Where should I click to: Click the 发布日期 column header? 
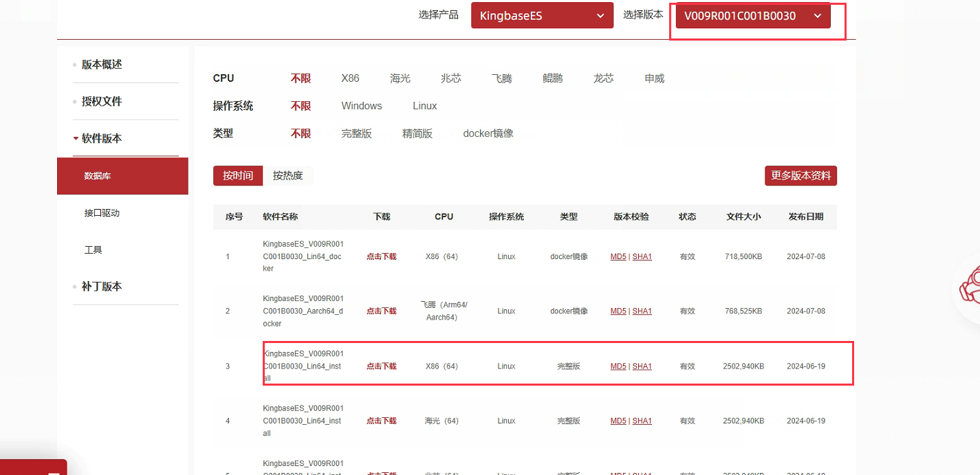(806, 217)
